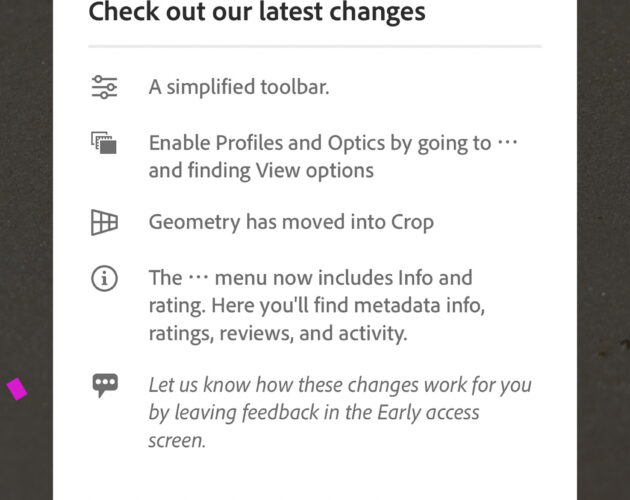Click the word "Crop" in Geometry line
Viewport: 630px width, 500px height.
pos(412,223)
